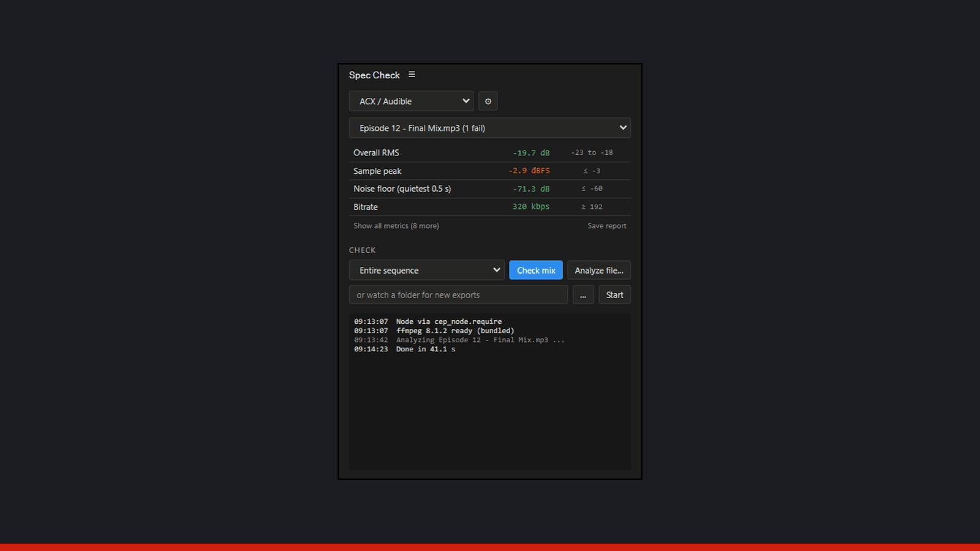Viewport: 980px width, 551px height.
Task: Select the Overall RMS metric row
Action: pos(490,153)
